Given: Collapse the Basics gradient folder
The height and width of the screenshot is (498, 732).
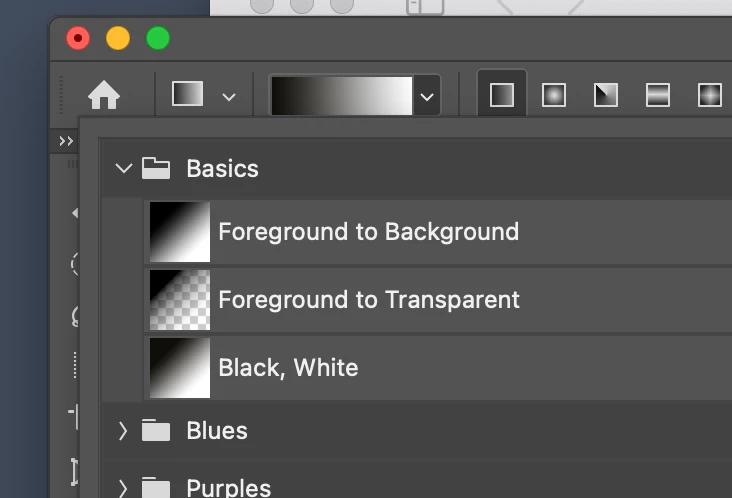Looking at the screenshot, I should click(x=123, y=168).
